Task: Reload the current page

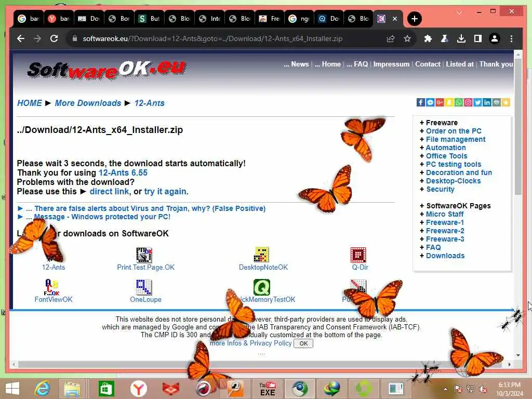Action: (54, 38)
